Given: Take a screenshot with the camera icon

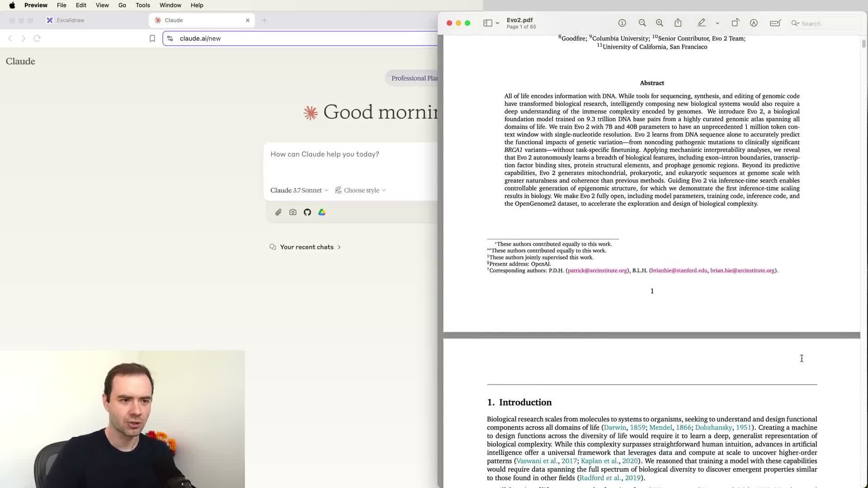Looking at the screenshot, I should click(x=293, y=212).
